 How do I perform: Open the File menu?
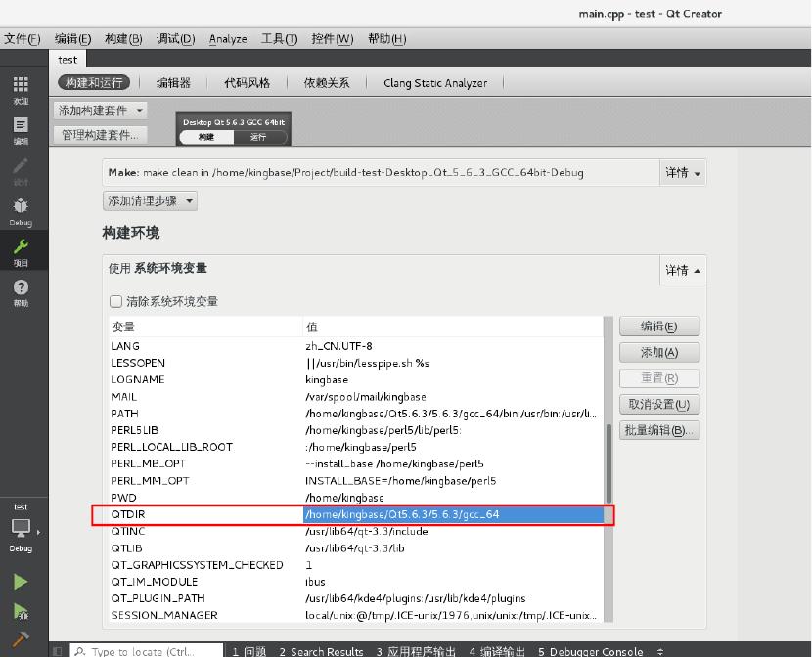point(23,39)
